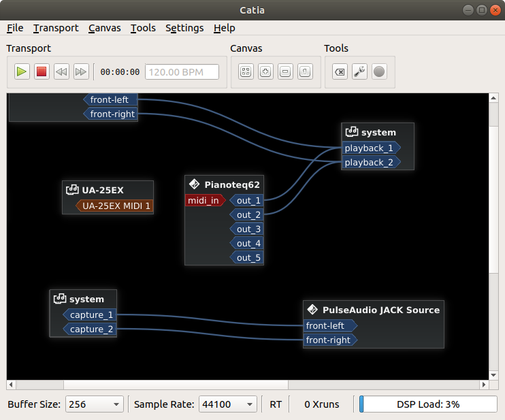This screenshot has height=420, width=505.
Task: Reset canvas zoom to 100%
Action: pos(305,71)
